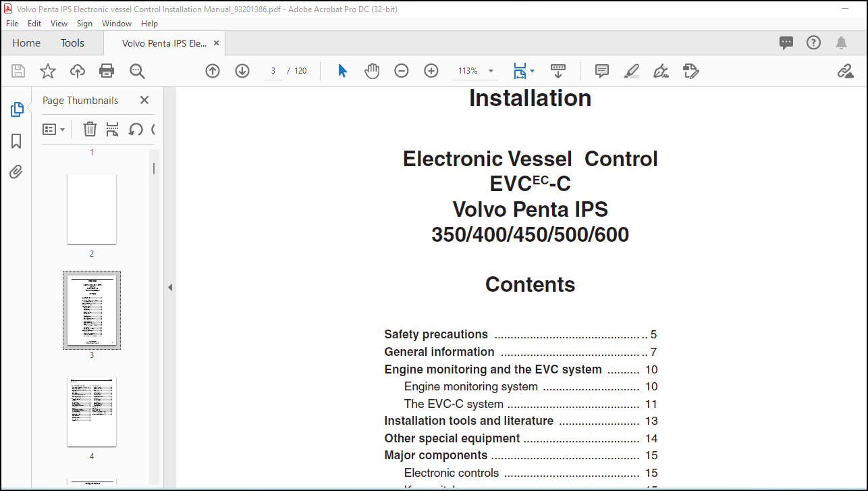Open the View menu
Viewport: 868px width, 491px height.
(59, 23)
